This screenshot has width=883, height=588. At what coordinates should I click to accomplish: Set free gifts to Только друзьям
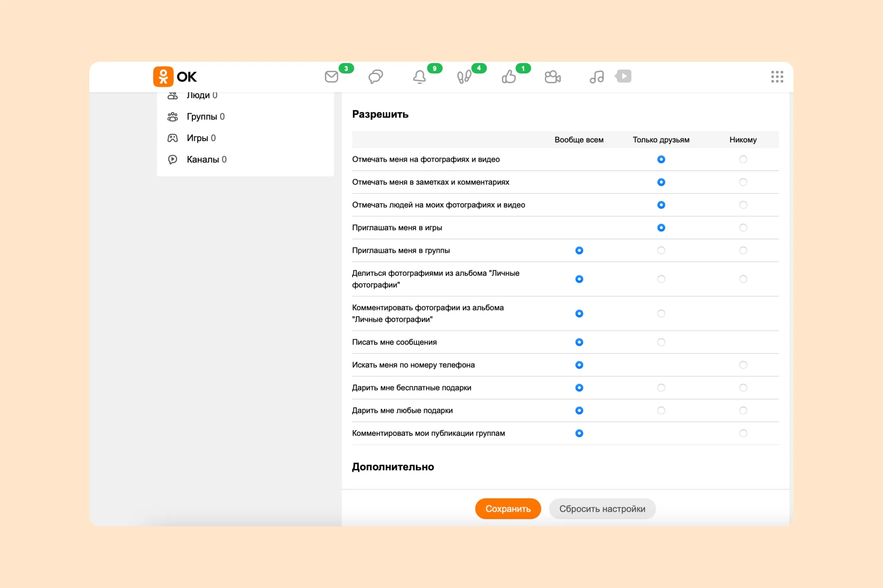661,388
